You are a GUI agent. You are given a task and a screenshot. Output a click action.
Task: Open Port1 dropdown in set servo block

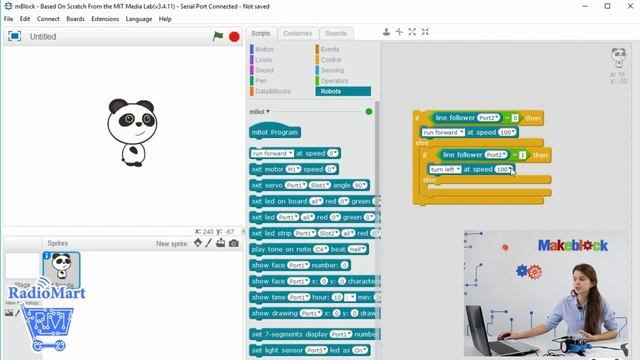[296, 185]
